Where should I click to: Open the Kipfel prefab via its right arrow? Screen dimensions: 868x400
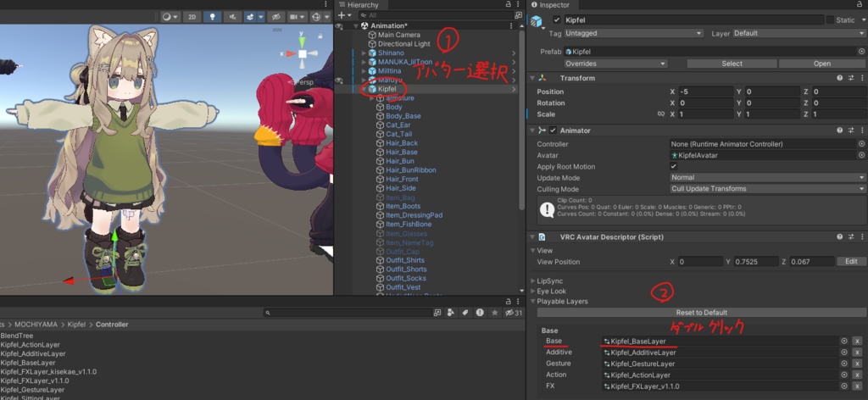[x=513, y=89]
